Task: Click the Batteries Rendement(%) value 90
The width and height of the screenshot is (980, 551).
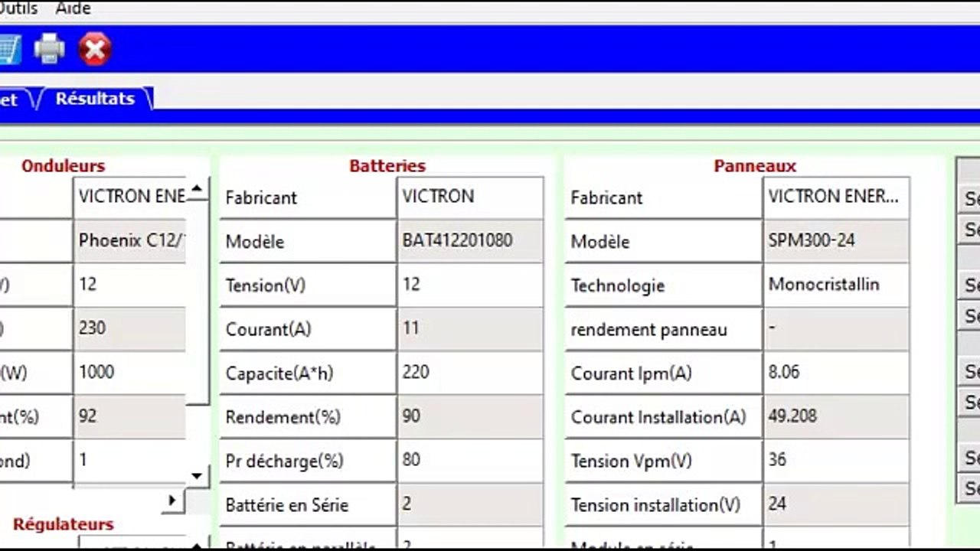Action: click(x=470, y=417)
